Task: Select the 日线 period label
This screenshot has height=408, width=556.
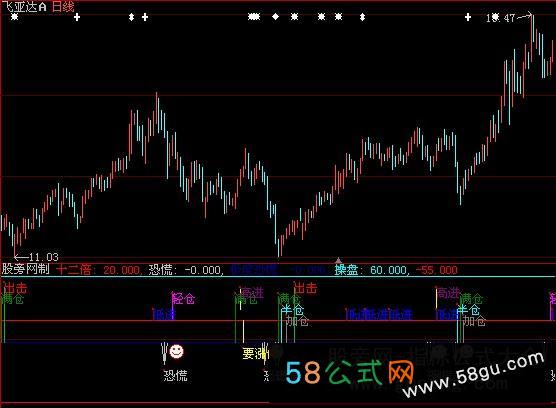Action: tap(63, 6)
